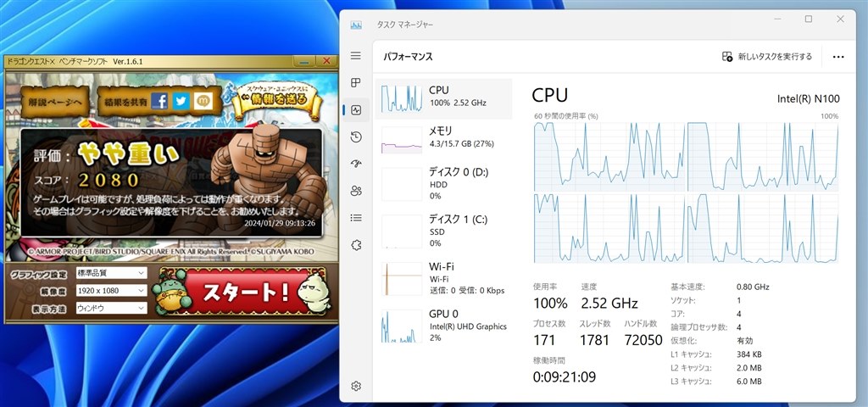Click 新しいタスクを実行する button

point(767,57)
